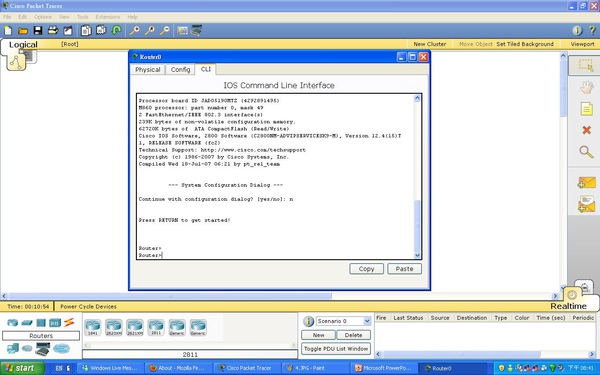This screenshot has width=600, height=375.
Task: Click the Paste button in CLI
Action: click(x=404, y=269)
